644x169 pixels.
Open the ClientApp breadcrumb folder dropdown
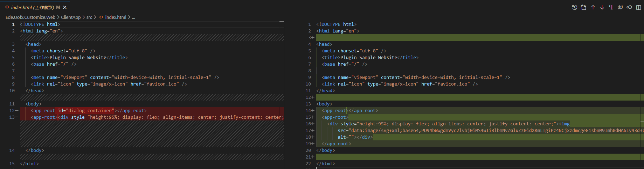coord(71,17)
